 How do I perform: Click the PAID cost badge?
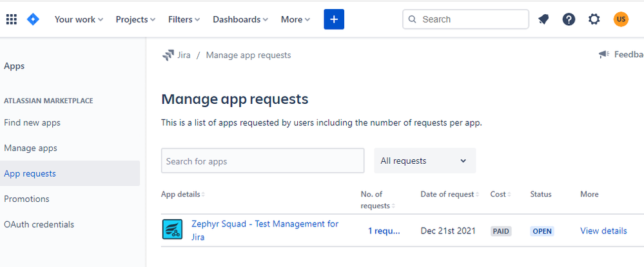tap(501, 232)
